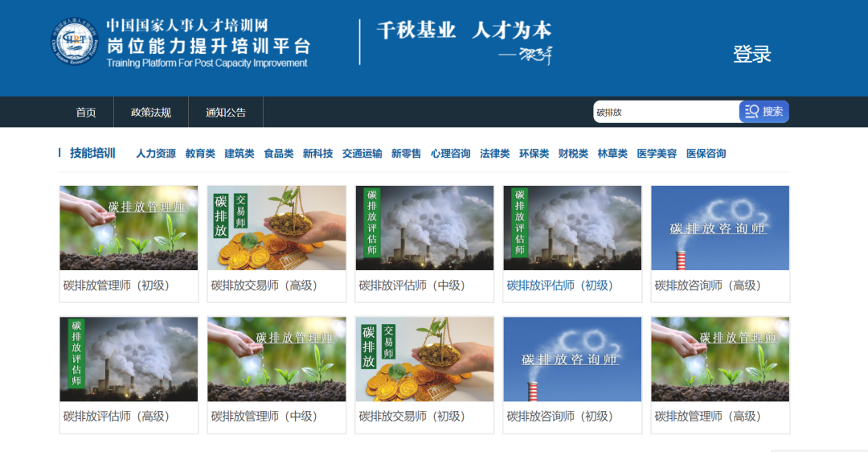This screenshot has height=452, width=868.
Task: Click 碳排放咨询师（高级）CO2 cloud image
Action: point(720,228)
